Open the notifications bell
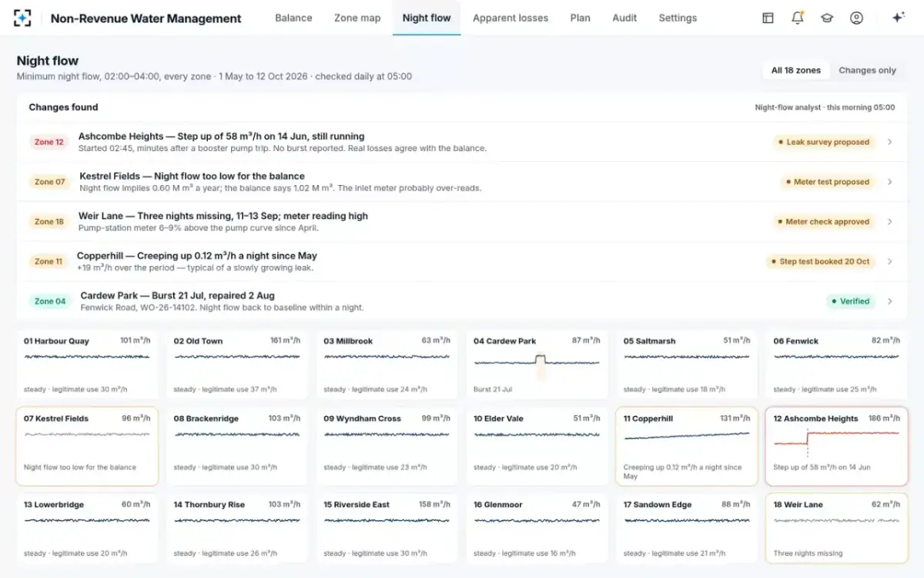924x578 pixels. tap(798, 18)
